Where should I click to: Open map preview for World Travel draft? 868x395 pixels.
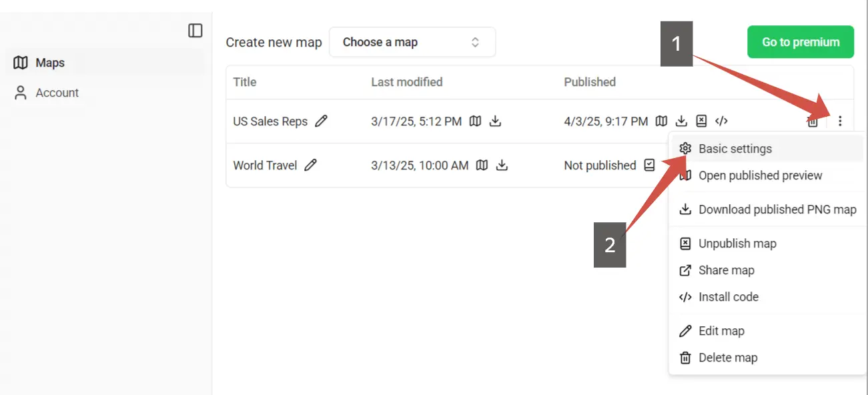pos(482,165)
